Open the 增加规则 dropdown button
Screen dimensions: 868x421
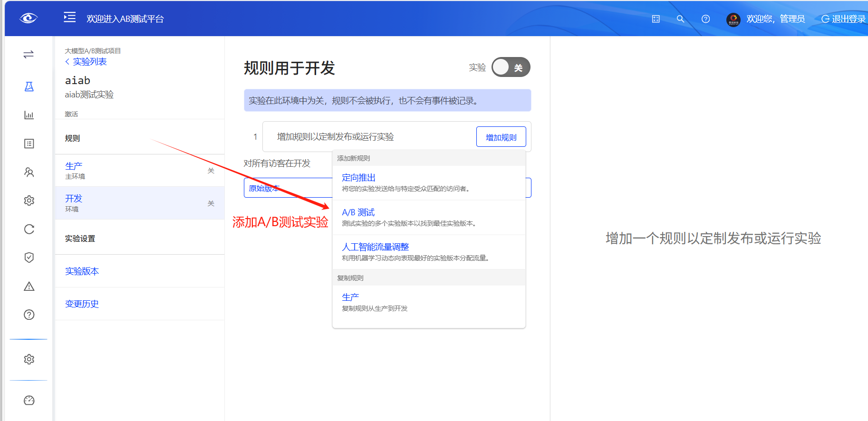click(x=501, y=137)
